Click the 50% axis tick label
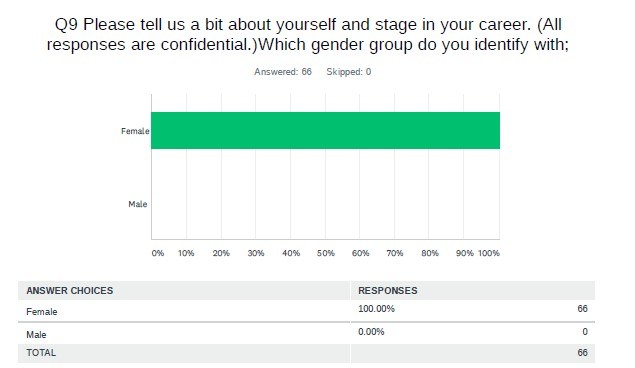Image resolution: width=635 pixels, height=368 pixels. click(x=326, y=253)
